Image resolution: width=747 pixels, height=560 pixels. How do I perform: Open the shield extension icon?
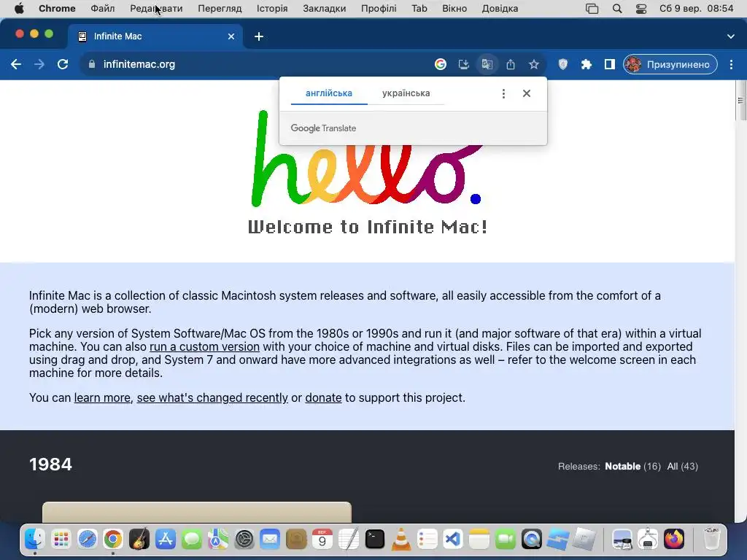click(562, 64)
